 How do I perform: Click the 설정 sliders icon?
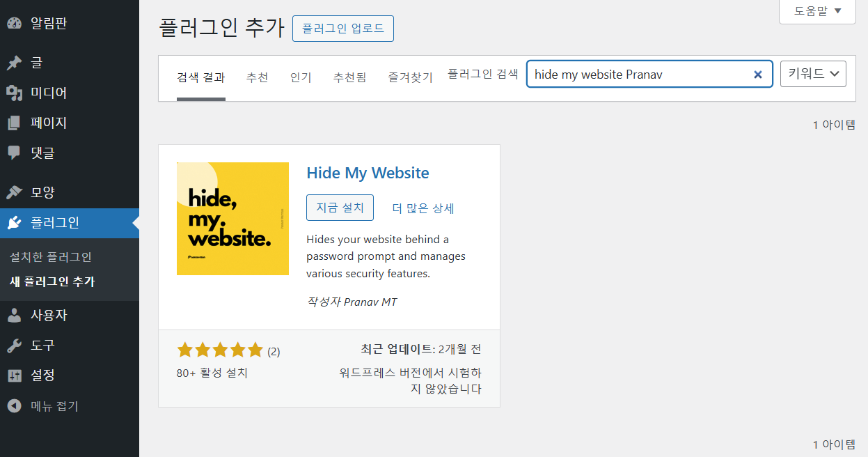15,375
